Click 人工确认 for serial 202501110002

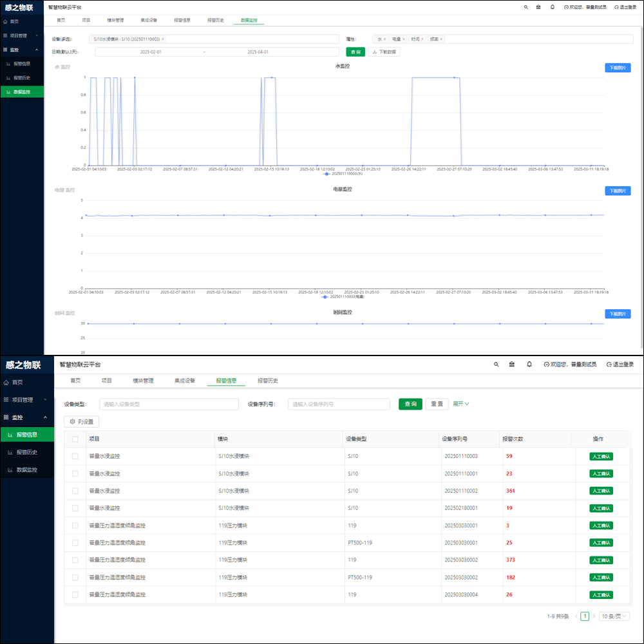click(x=601, y=491)
